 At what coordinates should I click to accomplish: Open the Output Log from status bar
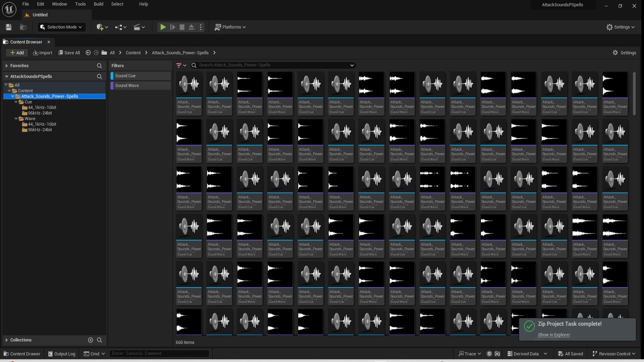coord(61,354)
